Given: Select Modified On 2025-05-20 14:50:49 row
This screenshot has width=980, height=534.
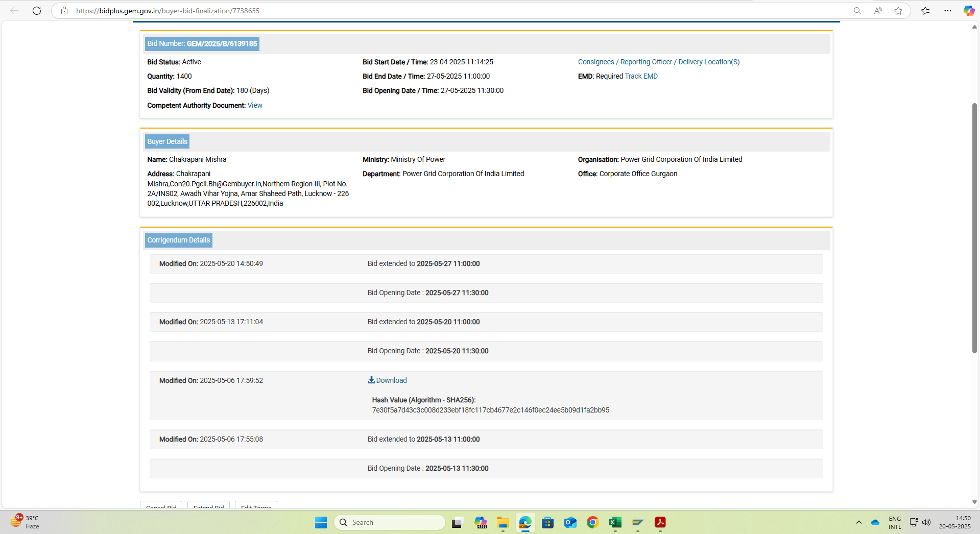Looking at the screenshot, I should coord(486,264).
